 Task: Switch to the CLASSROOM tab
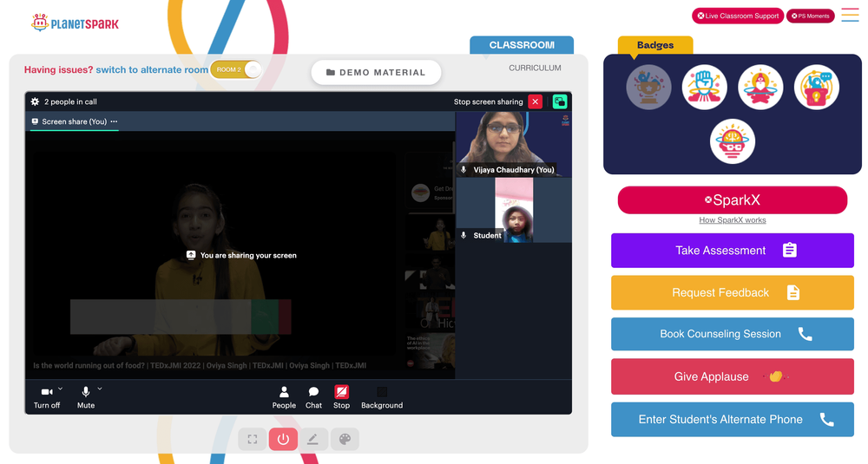point(522,45)
